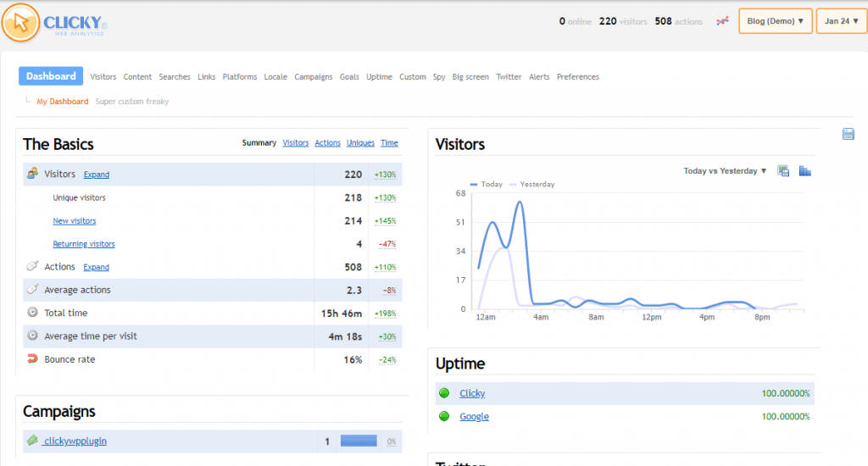
Task: Open the Links menu tab
Action: 207,77
